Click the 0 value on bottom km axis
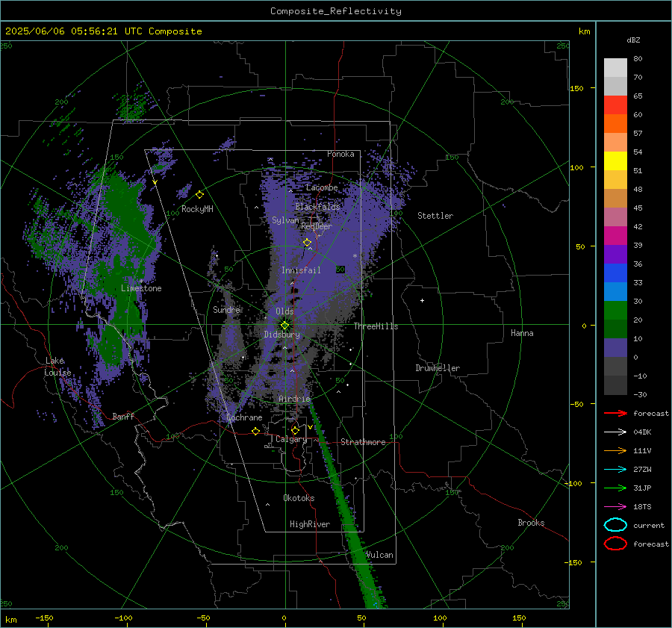Screen dimensions: 672x628 284,618
